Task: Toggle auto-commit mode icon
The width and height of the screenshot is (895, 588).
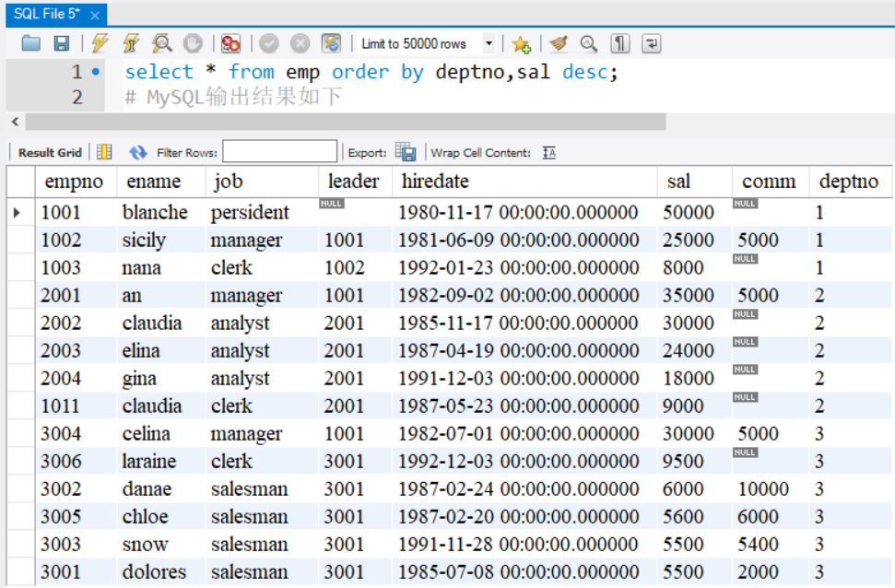Action: pyautogui.click(x=331, y=43)
